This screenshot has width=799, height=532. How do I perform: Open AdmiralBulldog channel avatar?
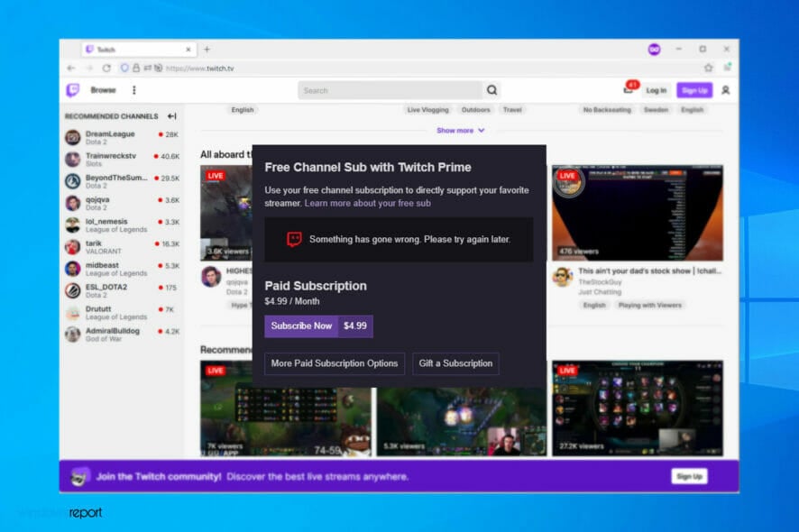coord(72,335)
